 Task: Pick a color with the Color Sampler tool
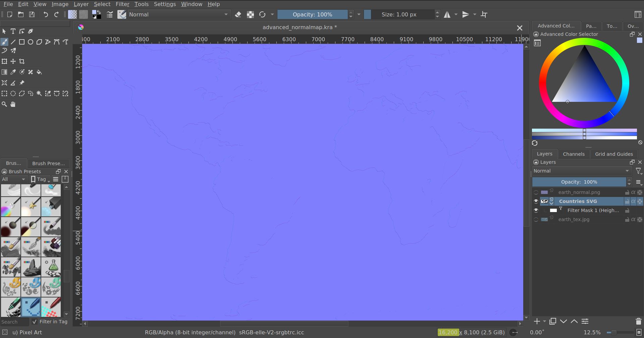[x=13, y=72]
